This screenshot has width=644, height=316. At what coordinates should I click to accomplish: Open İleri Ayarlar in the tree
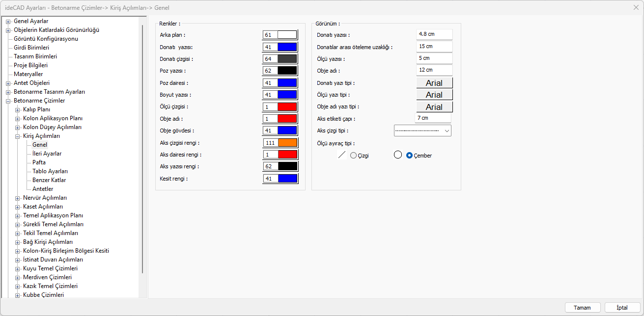[x=47, y=154]
